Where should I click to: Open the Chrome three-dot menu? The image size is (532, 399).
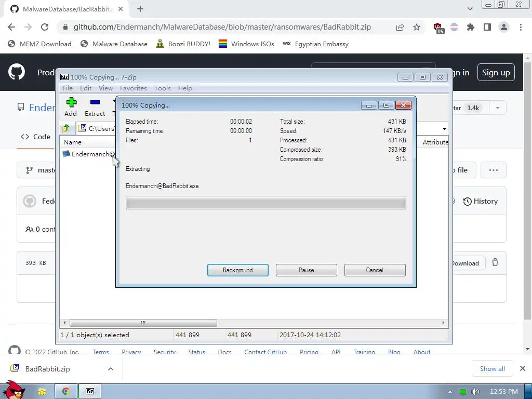coord(521,27)
